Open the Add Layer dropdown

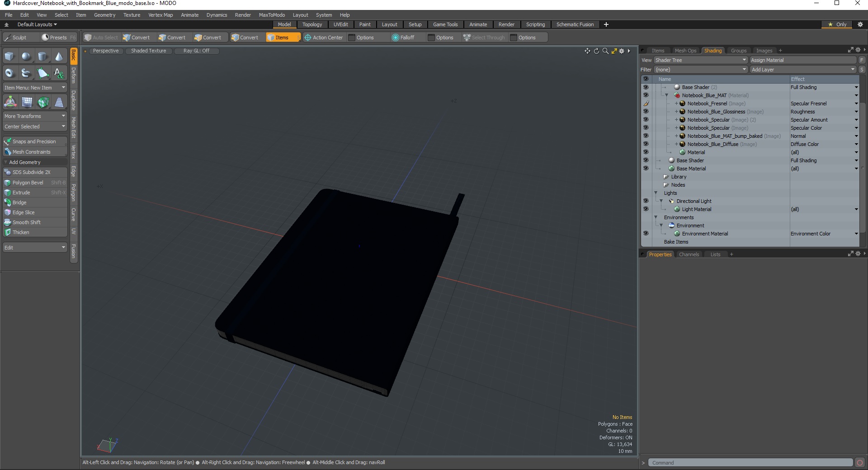[803, 70]
